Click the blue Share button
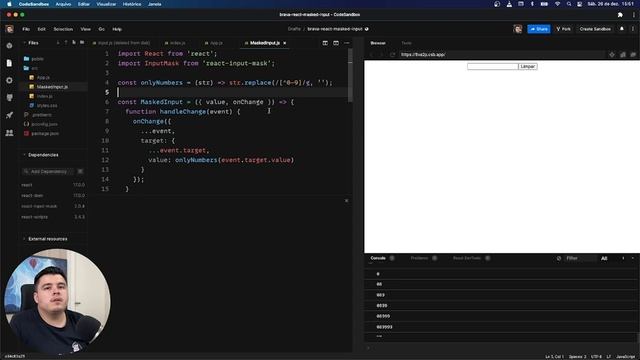The height and width of the screenshot is (360, 640). pyautogui.click(x=539, y=29)
